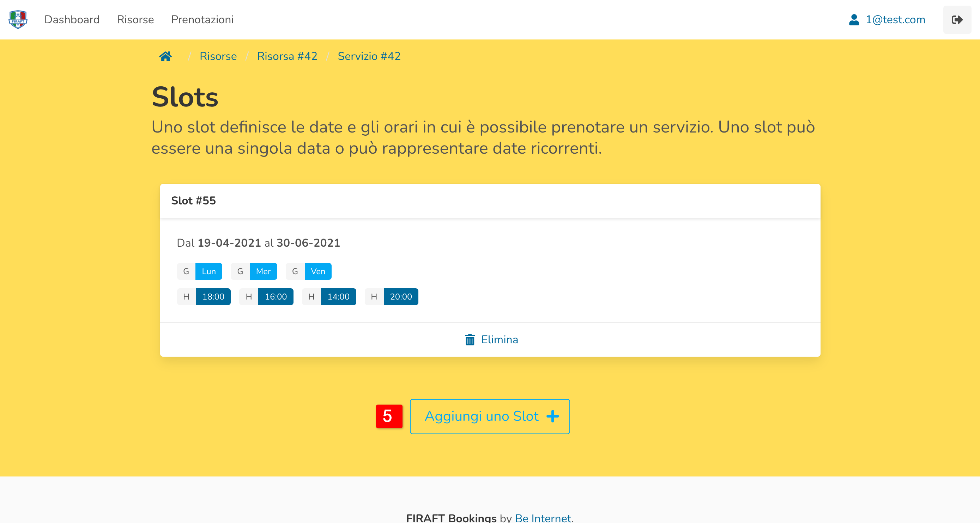Screen dimensions: 980x523
Task: Click the user profile icon
Action: [854, 20]
